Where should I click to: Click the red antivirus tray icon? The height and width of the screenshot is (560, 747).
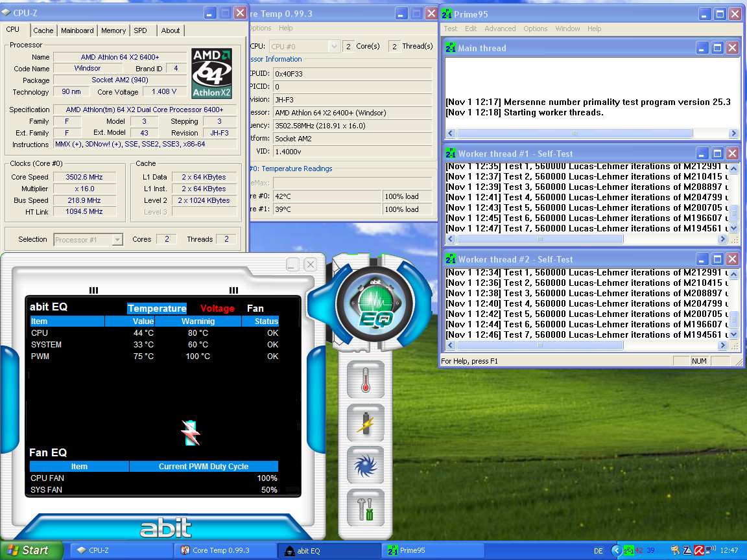click(698, 550)
